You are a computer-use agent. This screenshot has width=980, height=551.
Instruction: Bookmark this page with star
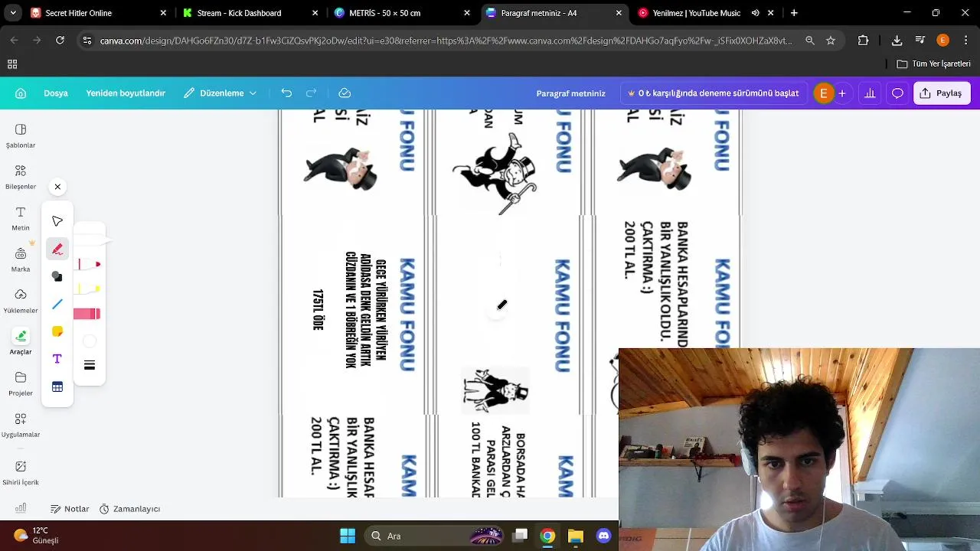coord(831,41)
